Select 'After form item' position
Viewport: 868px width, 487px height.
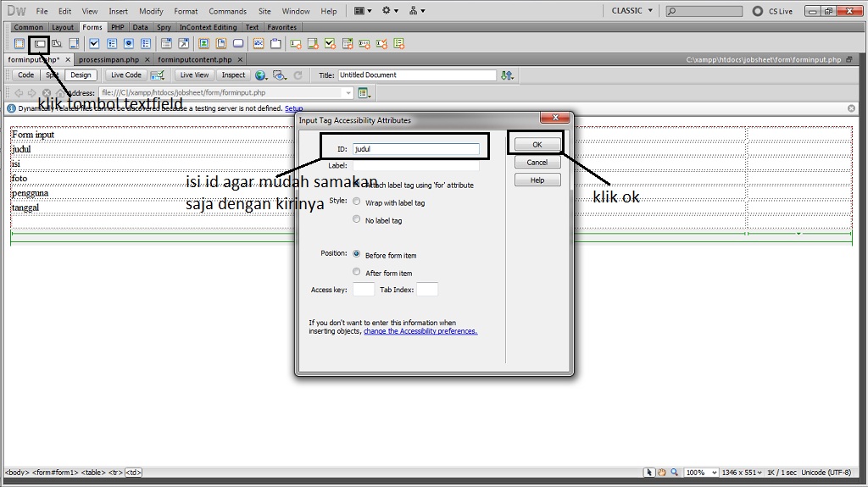(x=357, y=272)
